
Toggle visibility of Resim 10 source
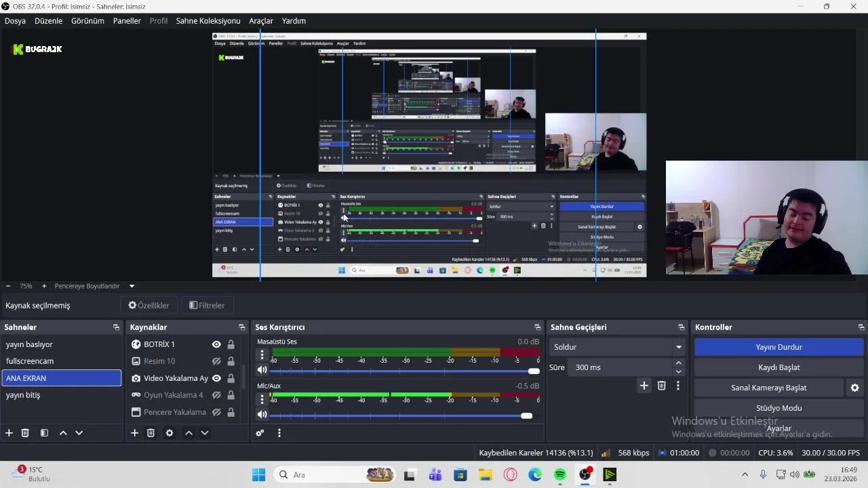point(216,361)
